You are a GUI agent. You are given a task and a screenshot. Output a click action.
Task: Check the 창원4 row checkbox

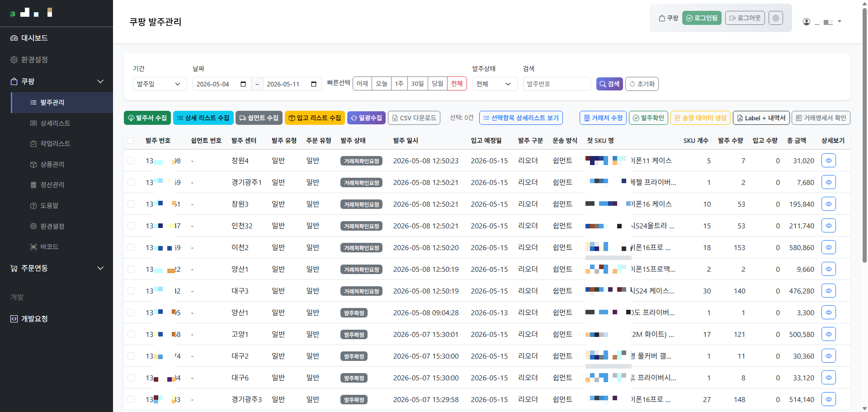coord(131,161)
